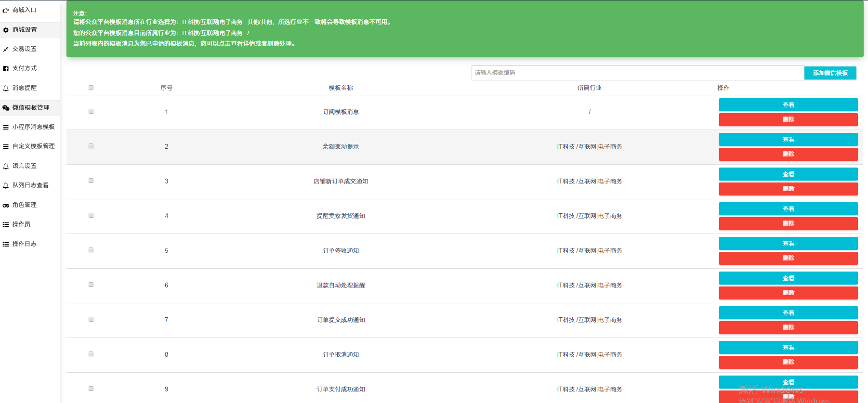
Task: Click the gear icon beside 商城设置
Action: pyautogui.click(x=6, y=30)
